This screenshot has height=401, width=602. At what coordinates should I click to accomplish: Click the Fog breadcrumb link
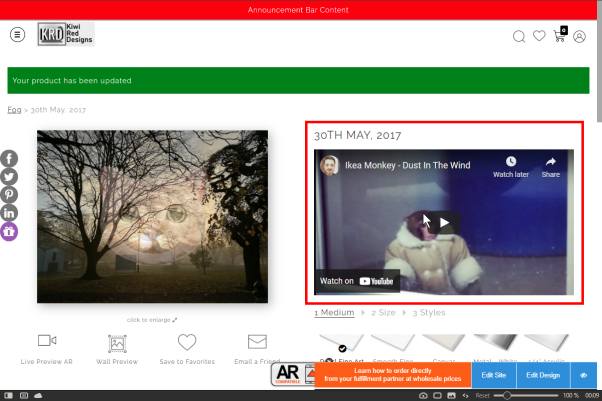pyautogui.click(x=14, y=110)
